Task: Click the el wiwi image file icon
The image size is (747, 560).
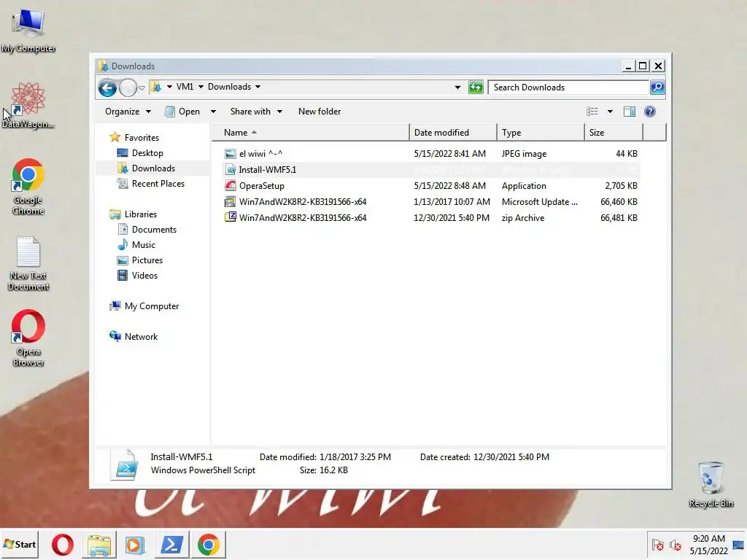Action: (x=231, y=154)
